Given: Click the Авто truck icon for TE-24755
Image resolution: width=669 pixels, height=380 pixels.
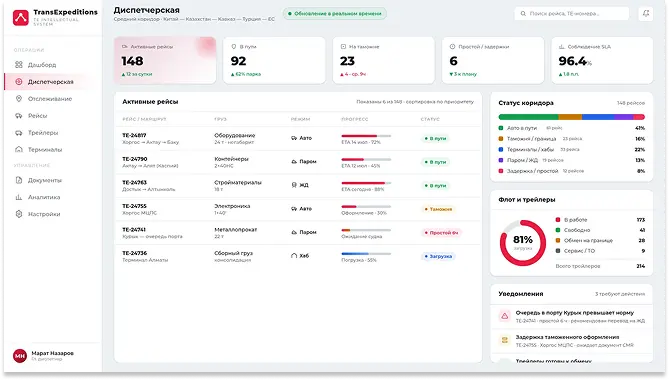Looking at the screenshot, I should 294,209.
